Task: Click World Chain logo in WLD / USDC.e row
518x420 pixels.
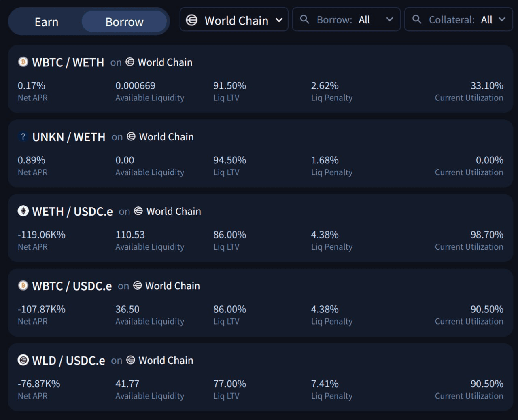Action: click(131, 360)
